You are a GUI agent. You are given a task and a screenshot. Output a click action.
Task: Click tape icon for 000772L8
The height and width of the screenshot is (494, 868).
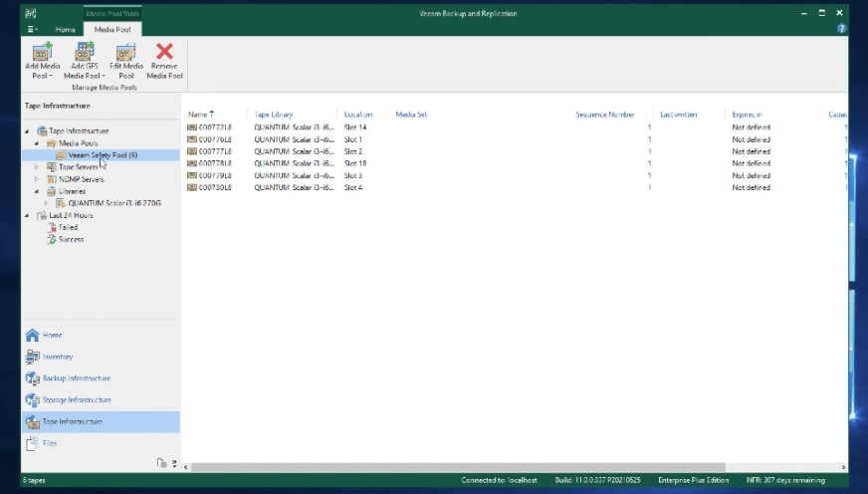coord(192,127)
